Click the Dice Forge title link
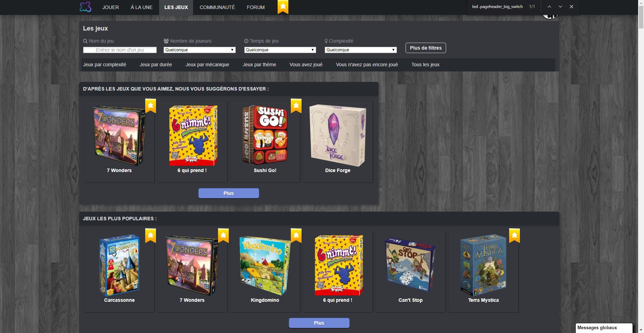The height and width of the screenshot is (333, 644). (338, 170)
